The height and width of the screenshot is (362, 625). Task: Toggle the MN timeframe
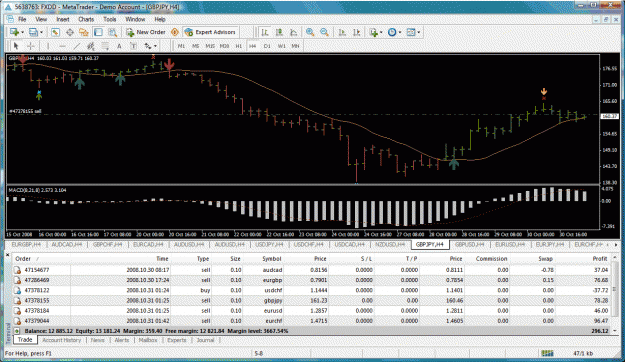pos(295,46)
